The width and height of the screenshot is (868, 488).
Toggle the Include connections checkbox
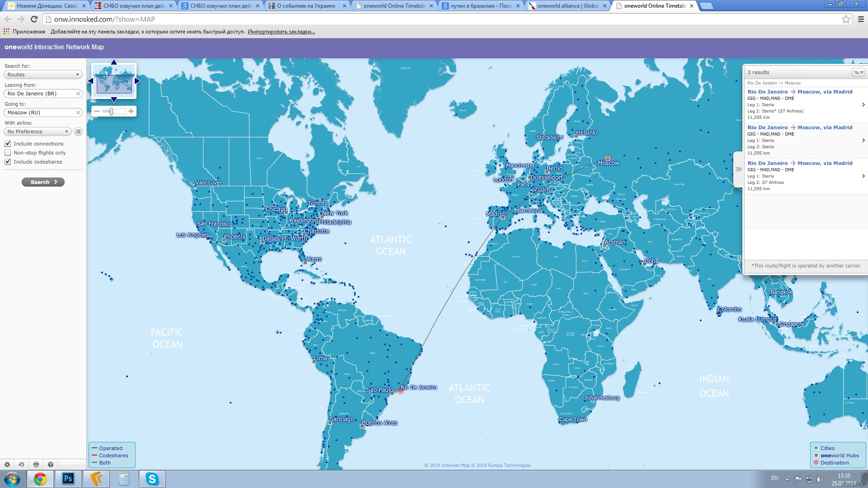[x=8, y=144]
